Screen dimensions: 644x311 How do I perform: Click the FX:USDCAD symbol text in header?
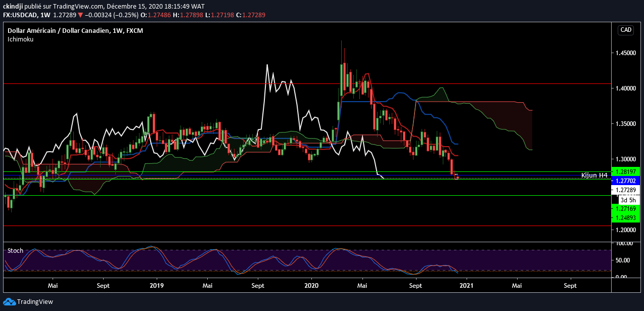20,15
